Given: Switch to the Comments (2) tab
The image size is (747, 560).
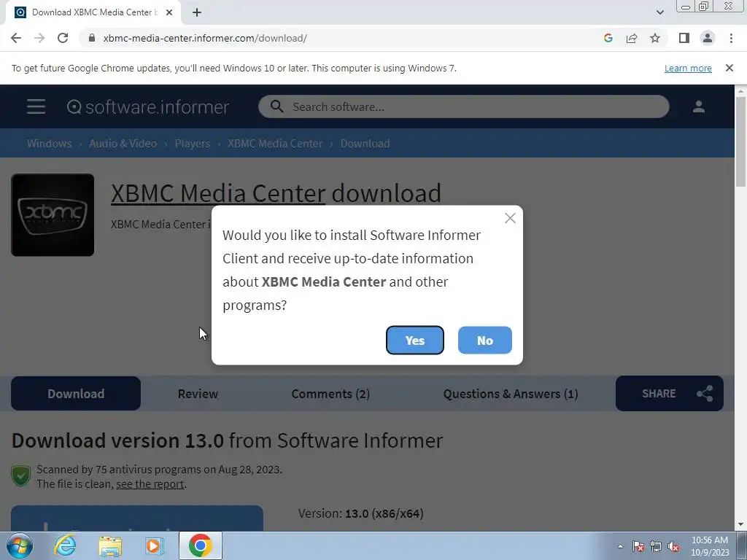Looking at the screenshot, I should pyautogui.click(x=330, y=394).
